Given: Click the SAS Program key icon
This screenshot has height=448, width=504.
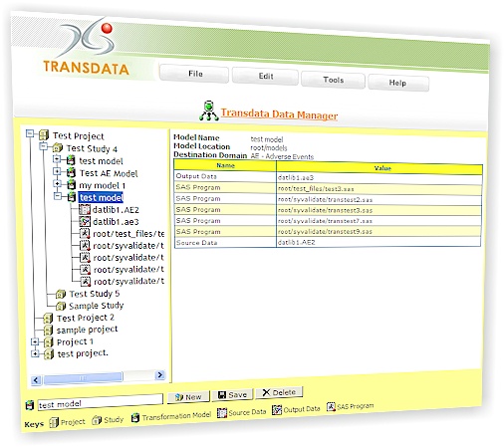Looking at the screenshot, I should 331,407.
